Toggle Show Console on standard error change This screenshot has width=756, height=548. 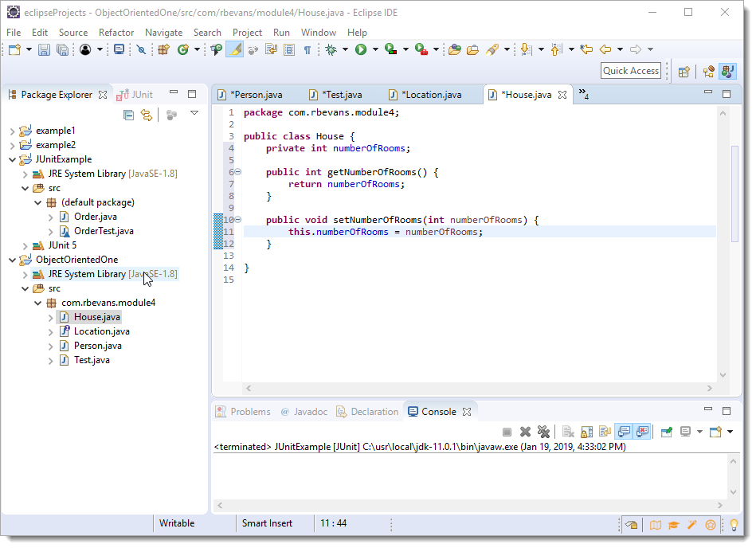click(x=642, y=432)
